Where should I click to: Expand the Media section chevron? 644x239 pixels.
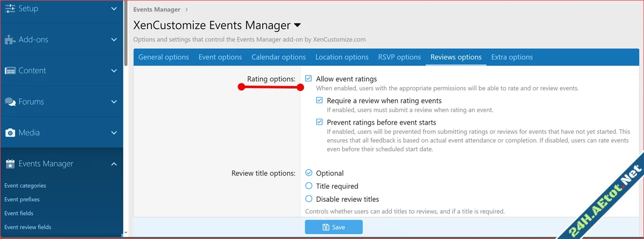(x=114, y=133)
